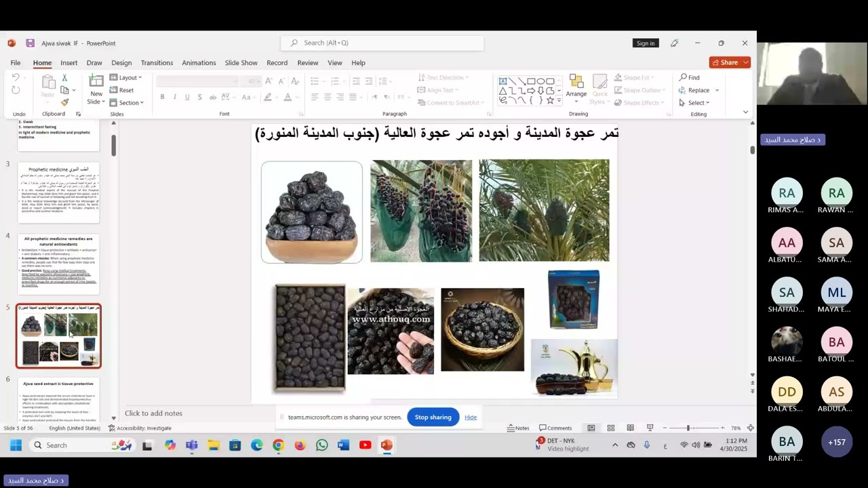Open the Shape Fill dropdown

click(x=634, y=78)
